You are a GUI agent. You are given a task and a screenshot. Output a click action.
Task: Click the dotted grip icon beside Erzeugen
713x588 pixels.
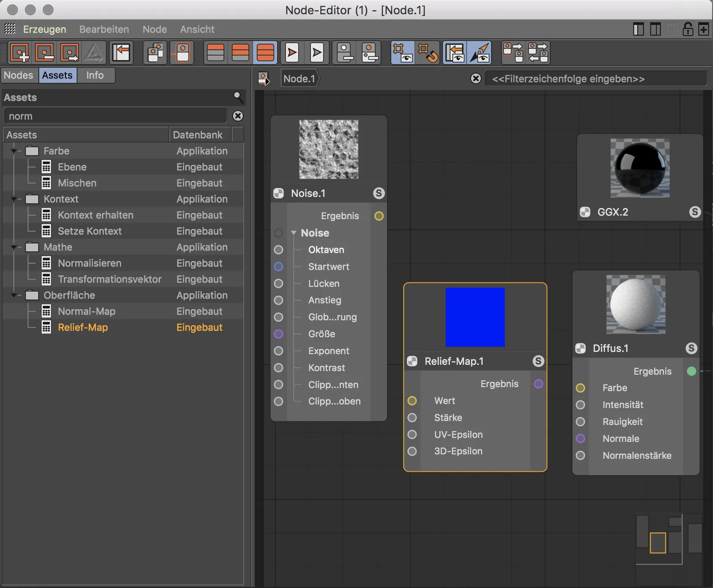click(10, 29)
